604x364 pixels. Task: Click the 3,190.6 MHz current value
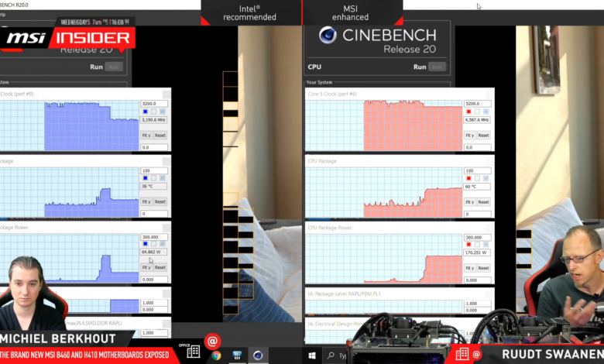pyautogui.click(x=153, y=120)
